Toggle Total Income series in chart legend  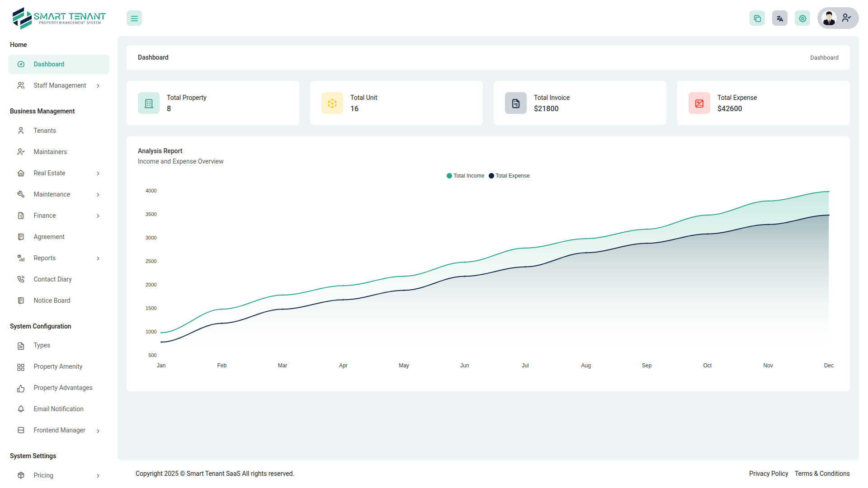[x=466, y=176]
